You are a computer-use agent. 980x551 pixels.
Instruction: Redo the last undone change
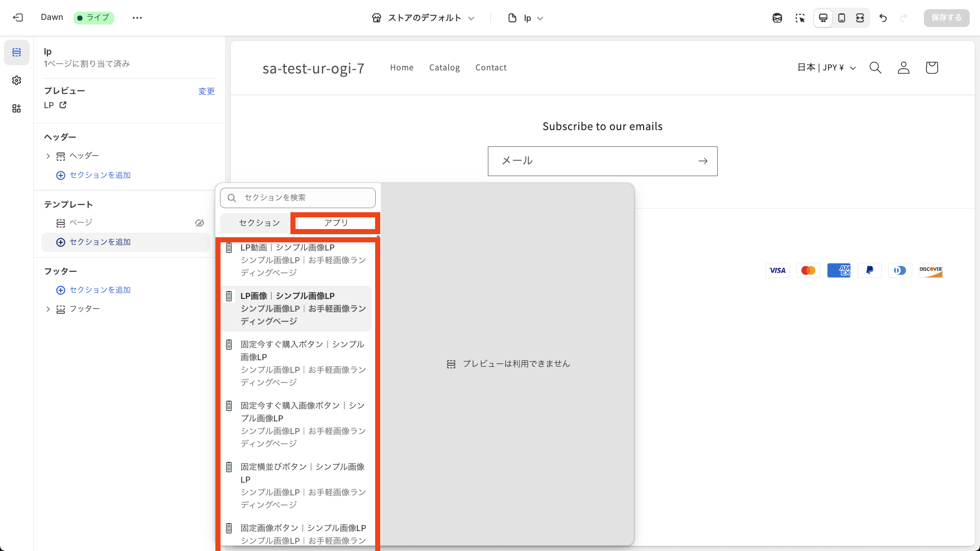pos(904,18)
